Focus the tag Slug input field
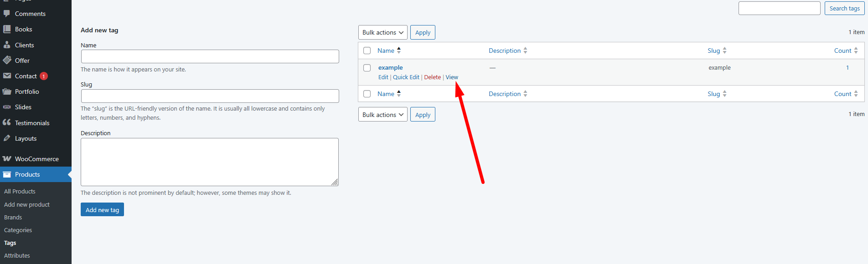The height and width of the screenshot is (264, 868). (x=210, y=96)
